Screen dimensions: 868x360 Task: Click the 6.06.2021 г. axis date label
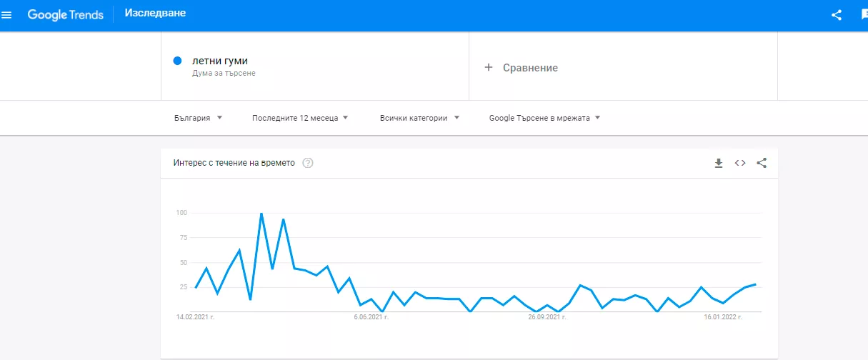click(371, 316)
